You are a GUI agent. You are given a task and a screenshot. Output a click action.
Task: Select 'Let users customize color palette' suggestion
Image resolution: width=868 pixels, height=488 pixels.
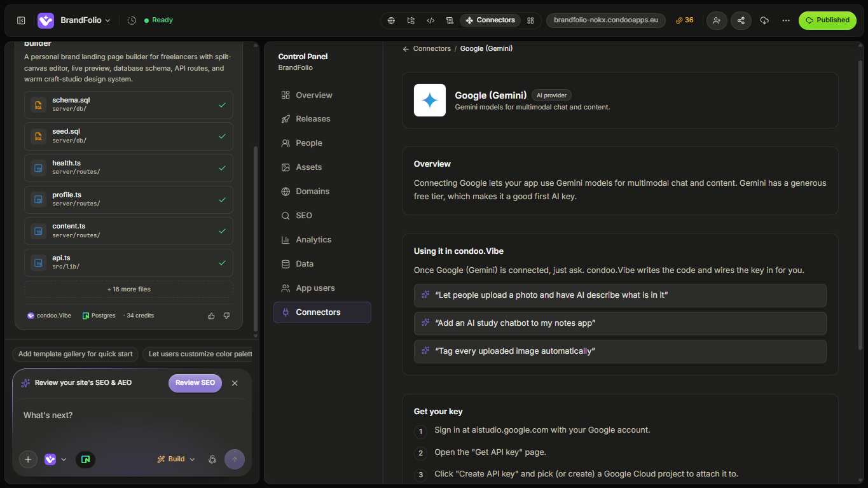click(x=197, y=354)
